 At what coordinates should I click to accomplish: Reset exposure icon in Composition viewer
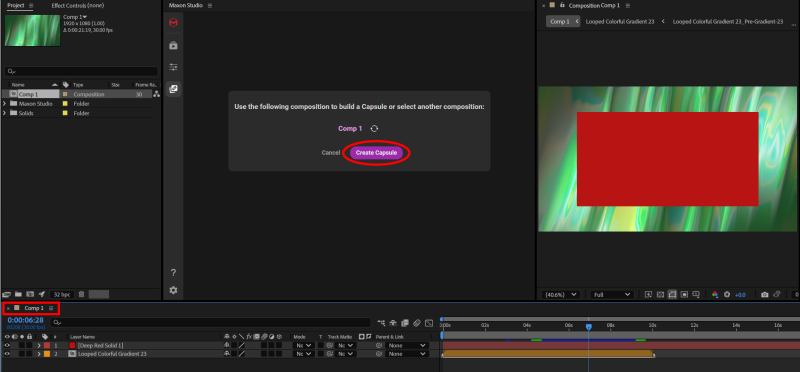pyautogui.click(x=727, y=294)
